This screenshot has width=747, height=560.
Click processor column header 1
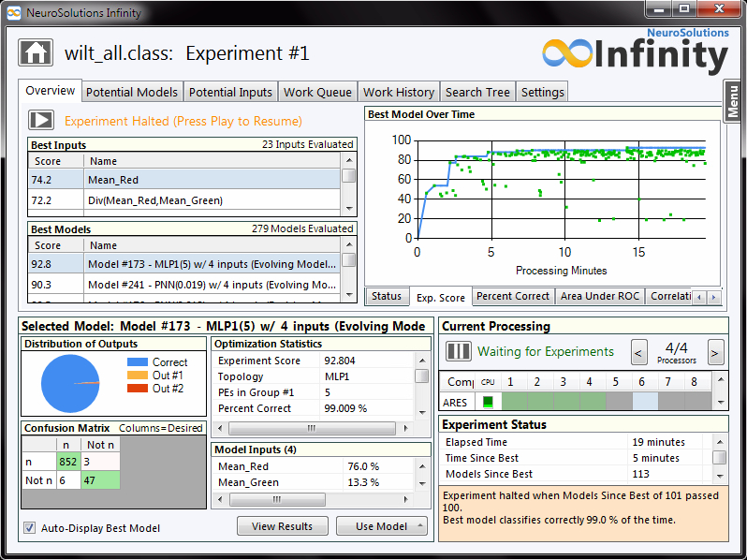pyautogui.click(x=510, y=382)
